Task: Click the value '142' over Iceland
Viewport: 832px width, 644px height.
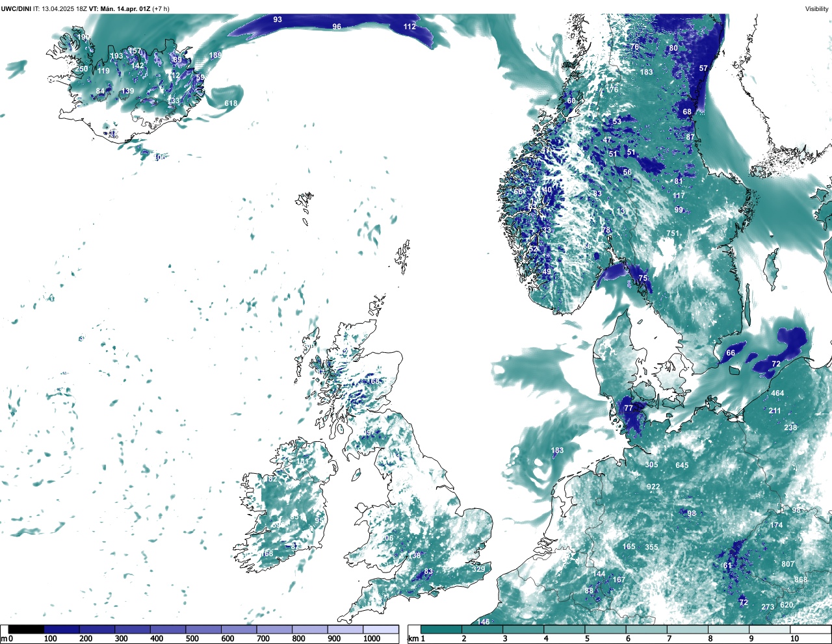Action: [x=138, y=66]
